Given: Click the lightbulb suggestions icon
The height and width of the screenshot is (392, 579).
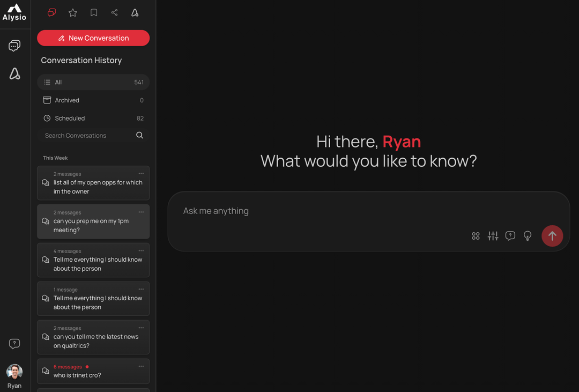Looking at the screenshot, I should pyautogui.click(x=528, y=236).
